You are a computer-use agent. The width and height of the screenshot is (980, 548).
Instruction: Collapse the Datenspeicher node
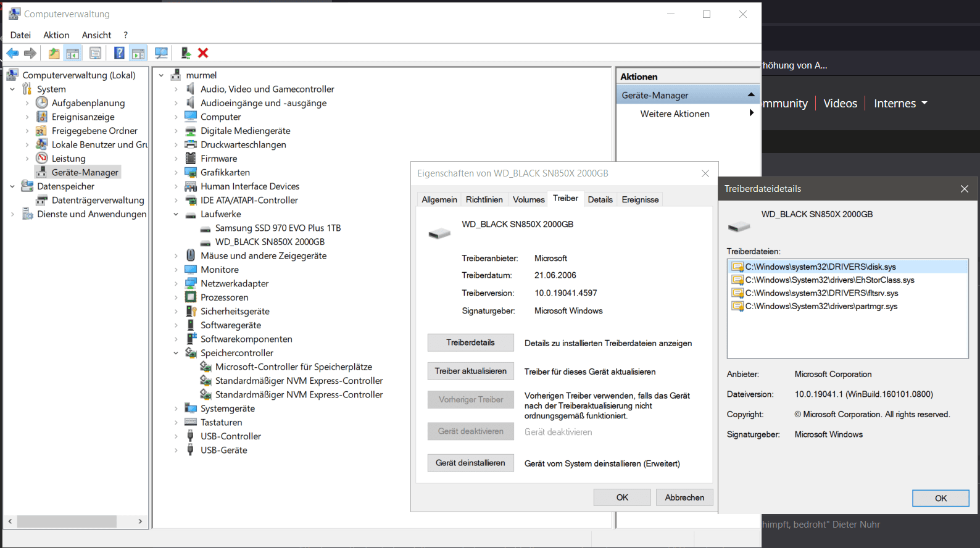(x=12, y=186)
